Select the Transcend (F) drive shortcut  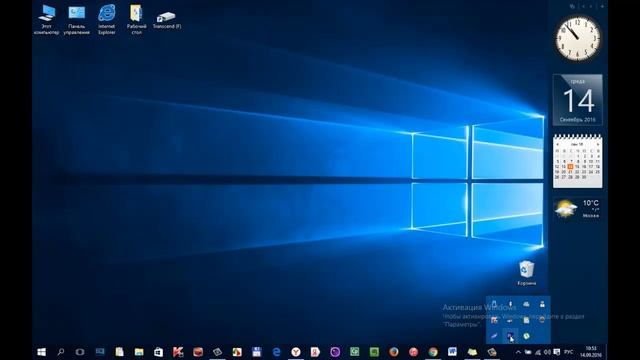click(167, 20)
